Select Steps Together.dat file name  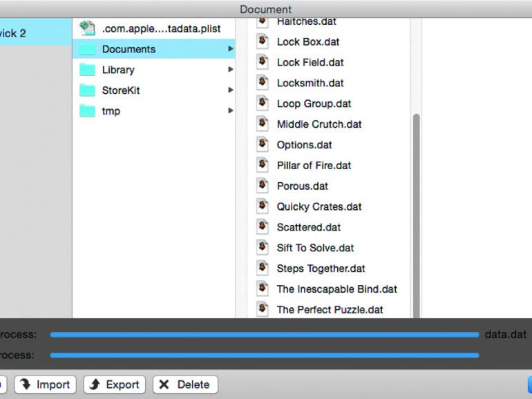click(x=321, y=269)
